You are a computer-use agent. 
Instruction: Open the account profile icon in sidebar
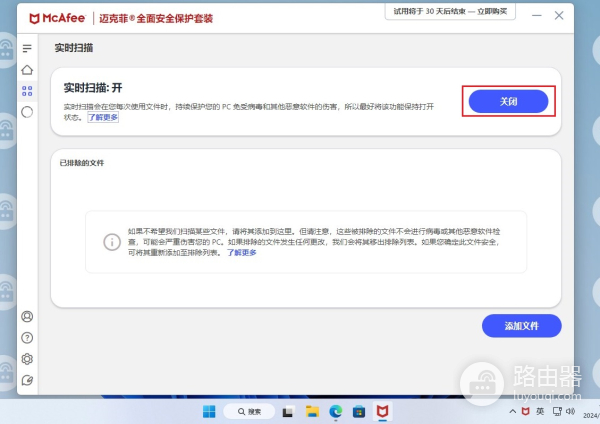point(27,316)
